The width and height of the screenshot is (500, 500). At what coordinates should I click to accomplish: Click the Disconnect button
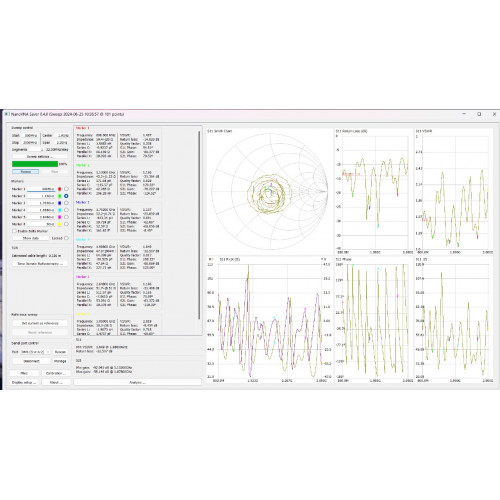tap(31, 361)
